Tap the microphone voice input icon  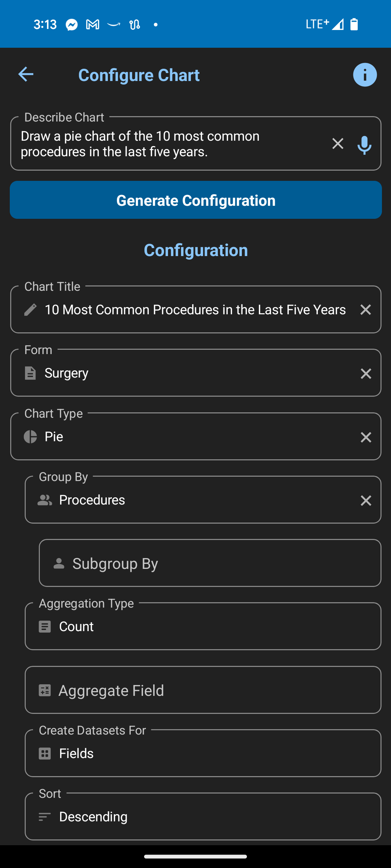click(364, 145)
